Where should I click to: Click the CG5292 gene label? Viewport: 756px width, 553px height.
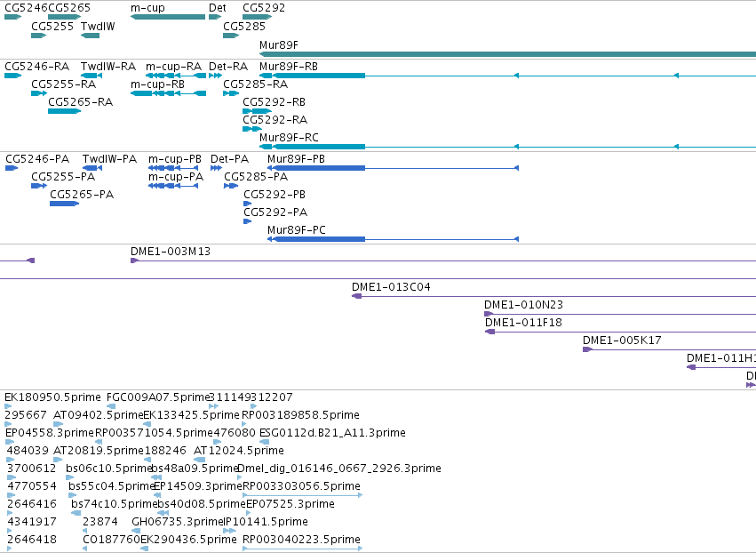[x=264, y=8]
